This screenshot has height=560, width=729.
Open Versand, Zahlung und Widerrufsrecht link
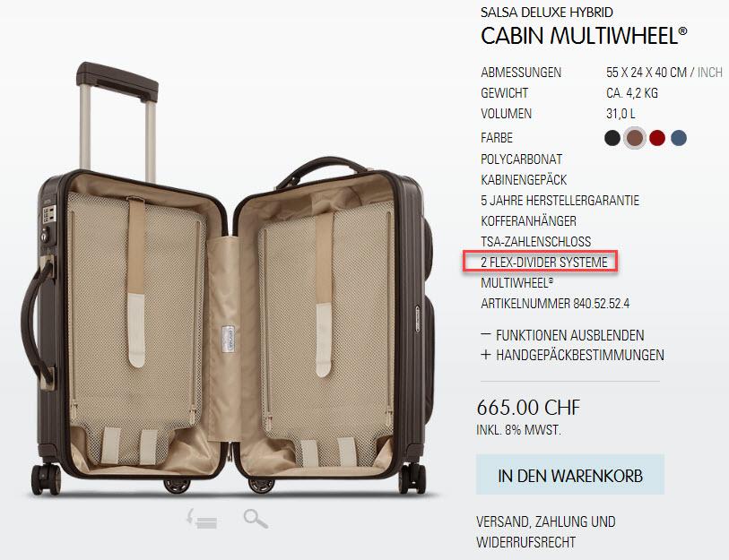tap(546, 531)
